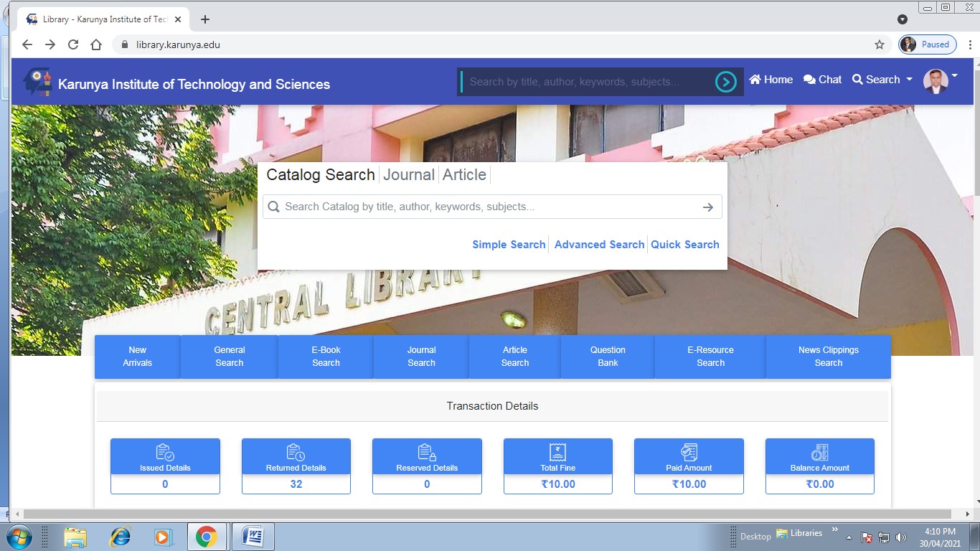The image size is (980, 551).
Task: Open Chrome three-dot menu
Action: pos(970,44)
